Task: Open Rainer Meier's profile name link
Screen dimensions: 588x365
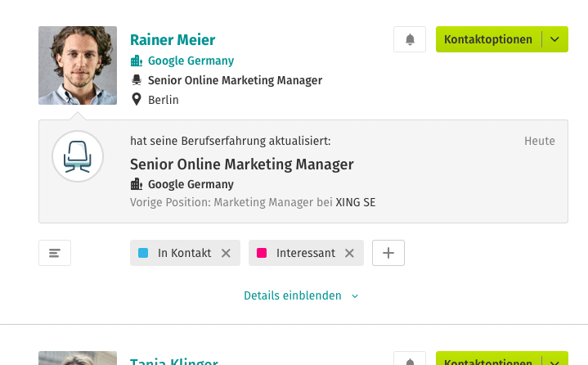Action: click(173, 40)
